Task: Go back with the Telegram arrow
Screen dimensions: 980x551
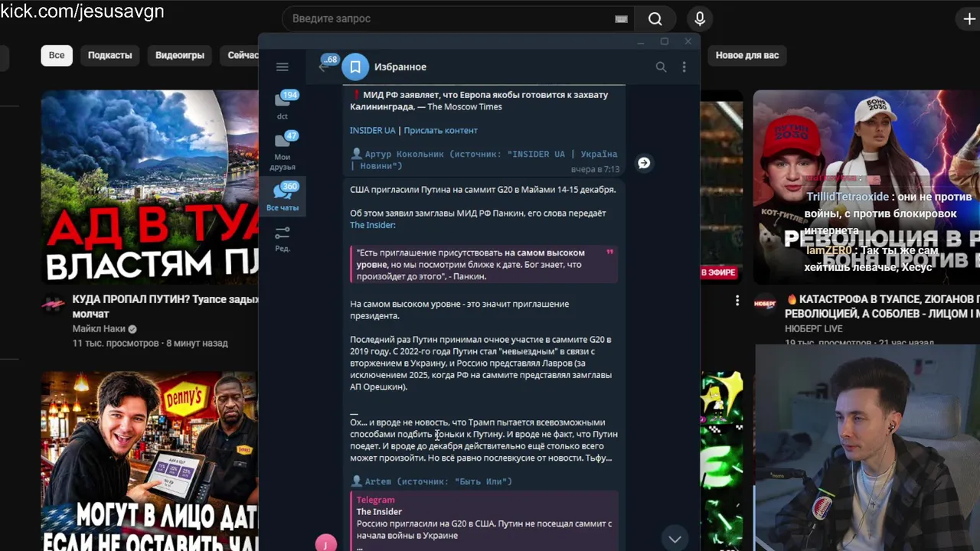Action: [323, 67]
